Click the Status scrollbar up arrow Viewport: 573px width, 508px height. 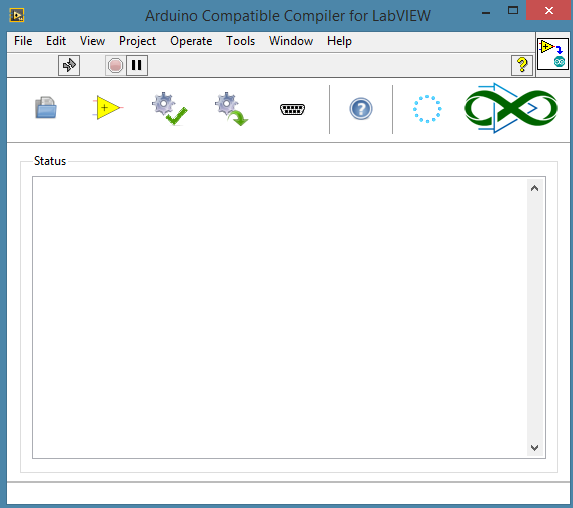[534, 188]
